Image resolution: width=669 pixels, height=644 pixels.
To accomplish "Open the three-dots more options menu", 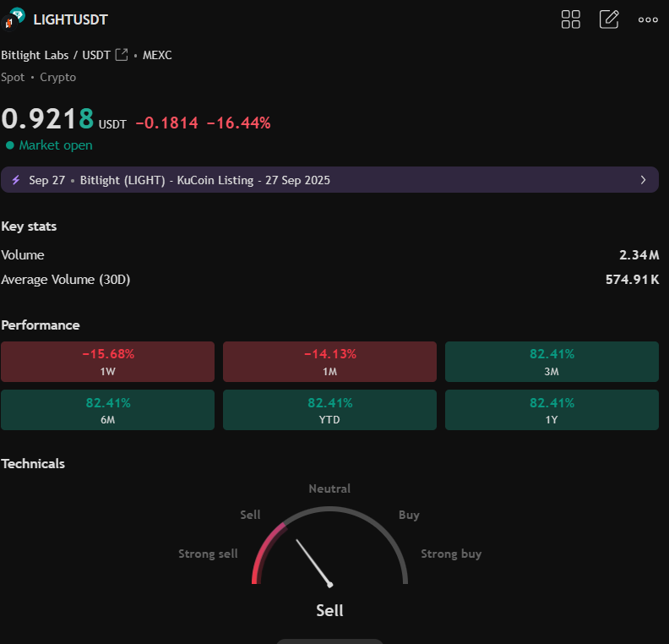I will (648, 19).
